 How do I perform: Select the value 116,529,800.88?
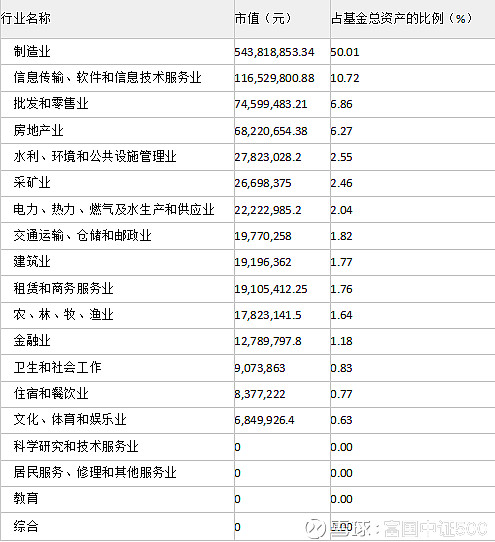[x=274, y=78]
